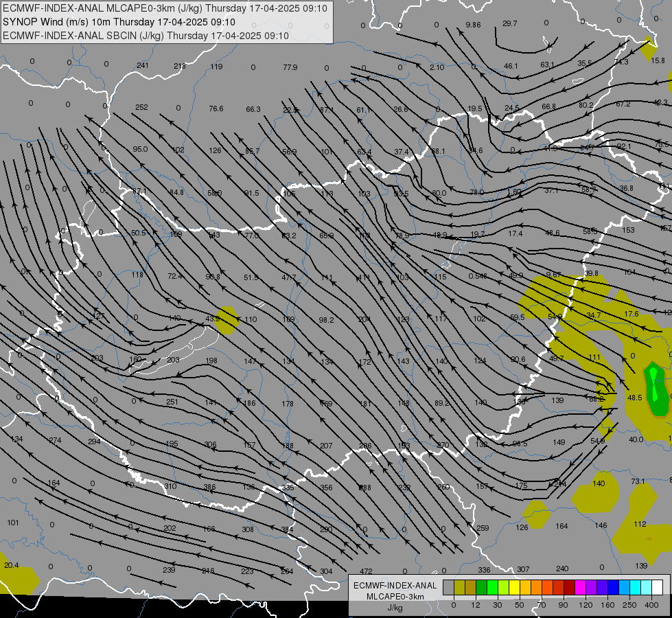Click the SBCIN header line
The width and height of the screenshot is (672, 618).
click(x=146, y=36)
